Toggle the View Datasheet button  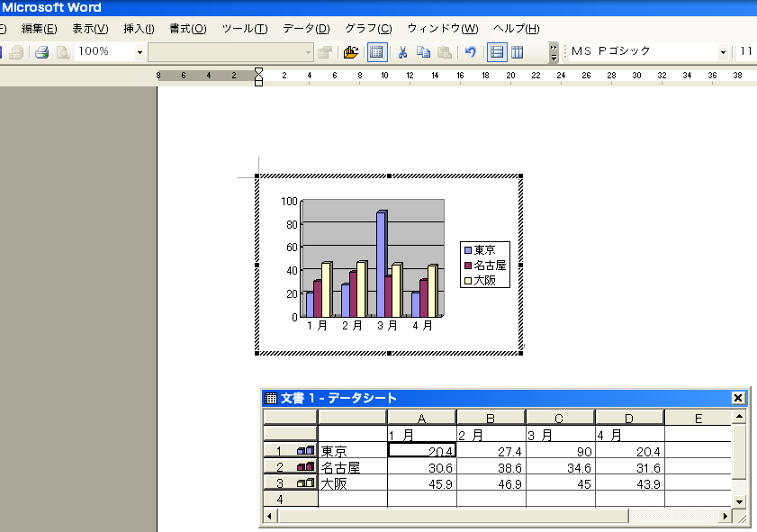(x=377, y=51)
